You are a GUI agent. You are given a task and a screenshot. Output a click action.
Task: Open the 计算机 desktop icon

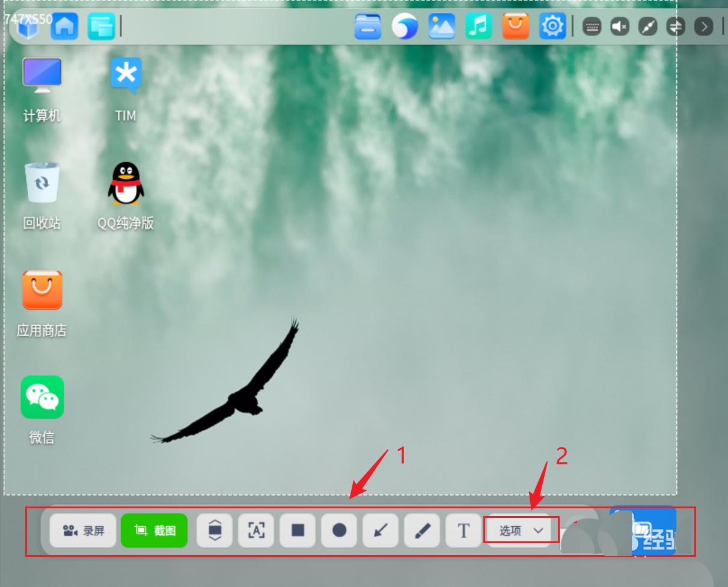pos(42,90)
